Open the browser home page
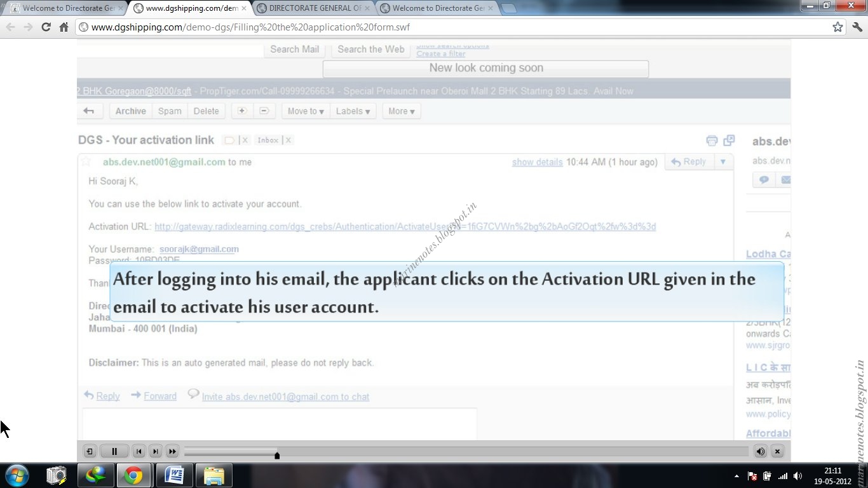This screenshot has width=868, height=488. tap(64, 27)
